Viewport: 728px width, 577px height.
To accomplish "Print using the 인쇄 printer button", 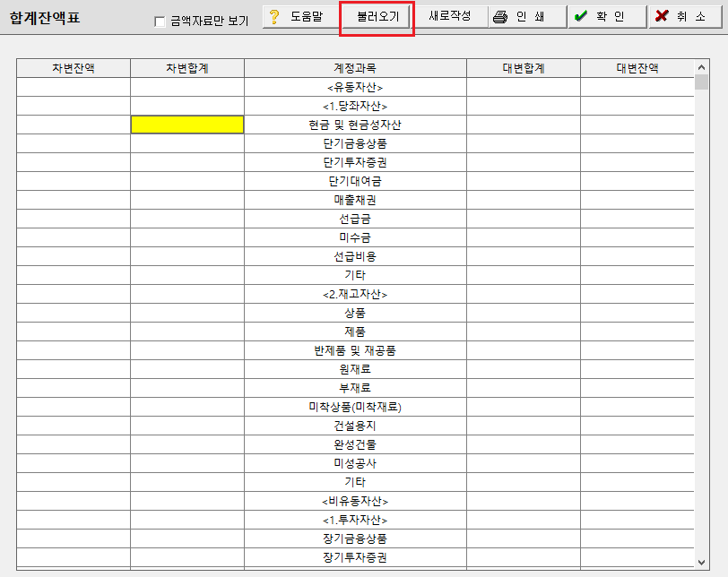I will [528, 17].
